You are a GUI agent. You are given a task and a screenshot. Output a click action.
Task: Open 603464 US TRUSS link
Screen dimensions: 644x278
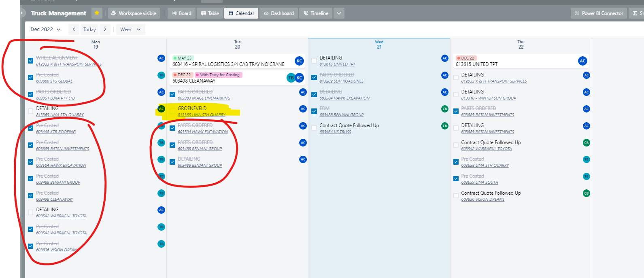click(x=335, y=132)
